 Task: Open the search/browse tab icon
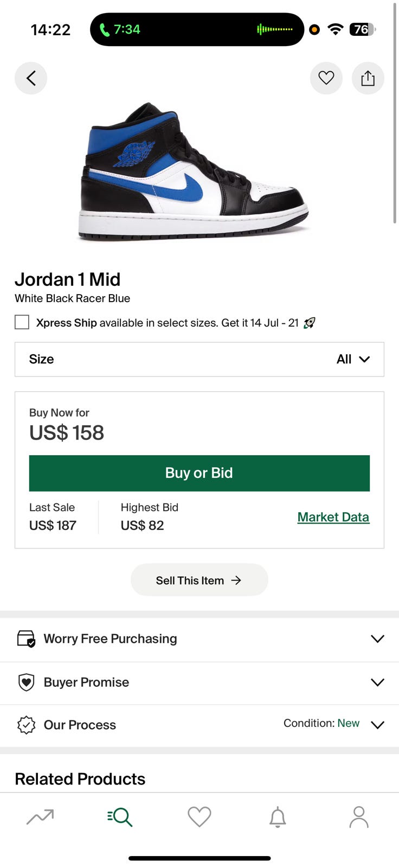point(120,816)
